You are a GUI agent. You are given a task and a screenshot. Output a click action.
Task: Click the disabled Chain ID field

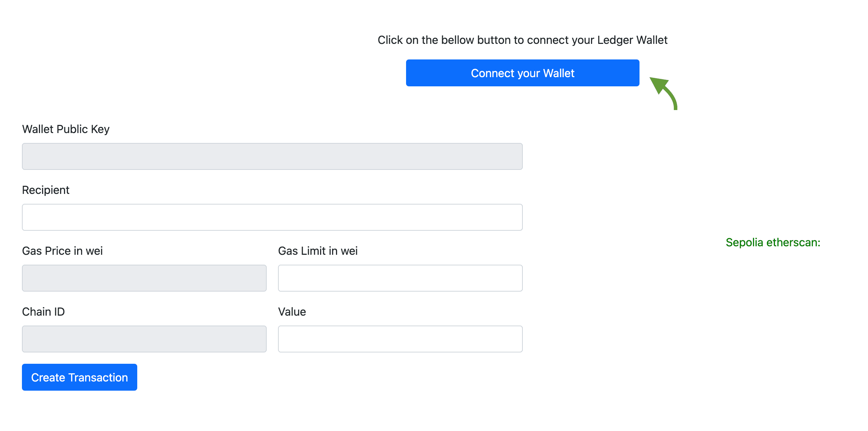pyautogui.click(x=144, y=339)
